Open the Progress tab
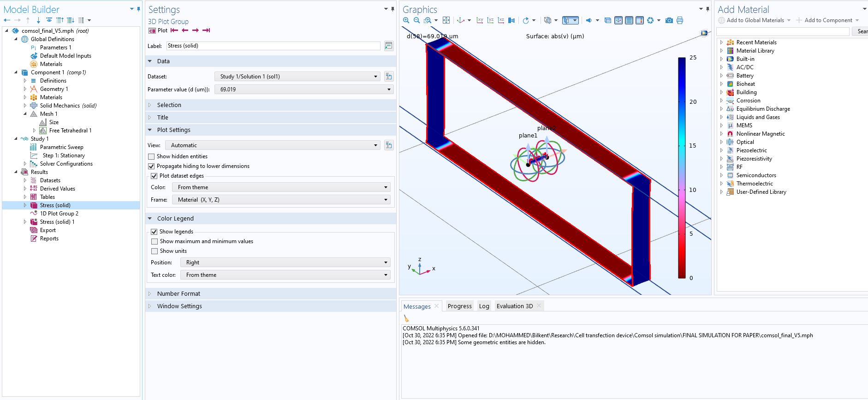The image size is (868, 400). point(459,306)
